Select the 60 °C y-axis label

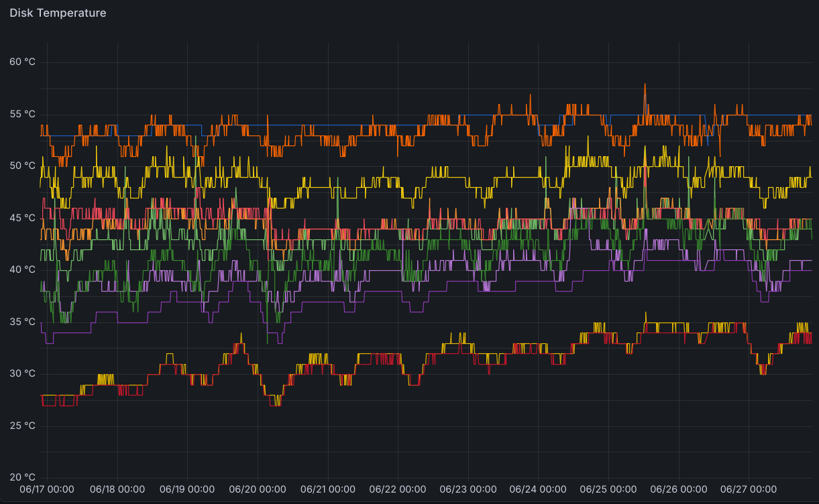(22, 62)
